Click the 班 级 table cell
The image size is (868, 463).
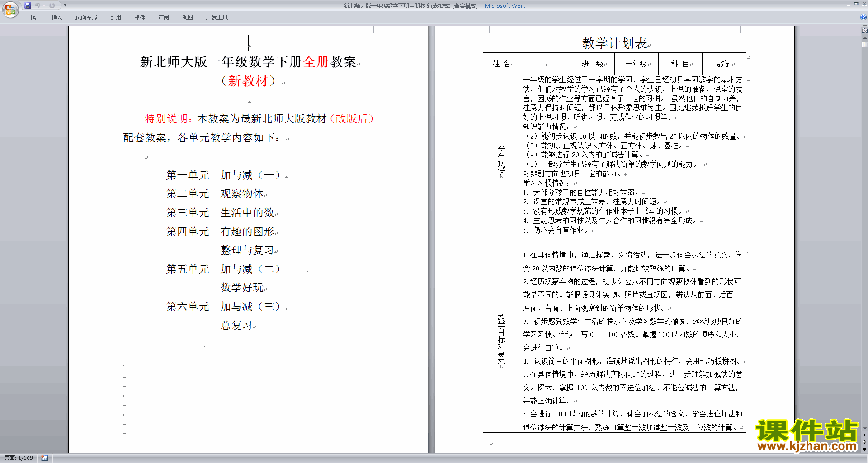(593, 64)
